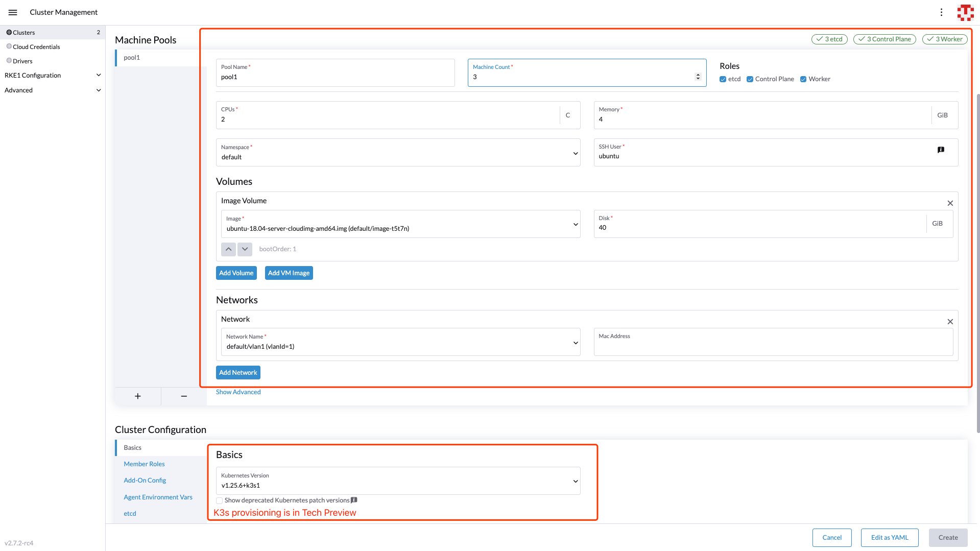This screenshot has width=980, height=551.
Task: Move image volume boot order down
Action: [x=245, y=249]
